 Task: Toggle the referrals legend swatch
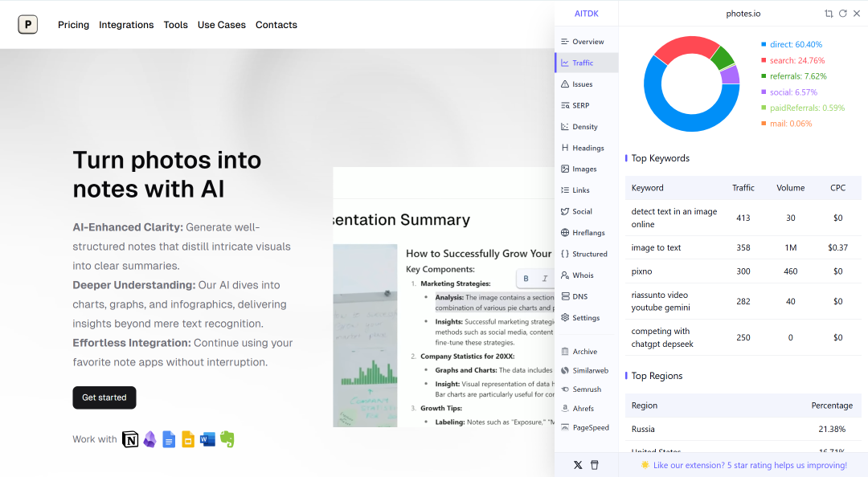pos(764,76)
